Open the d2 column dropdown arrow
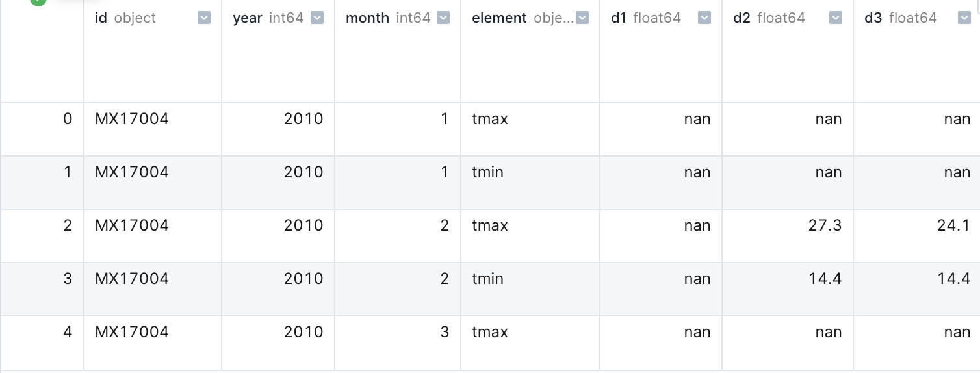The height and width of the screenshot is (373, 980). 836,18
